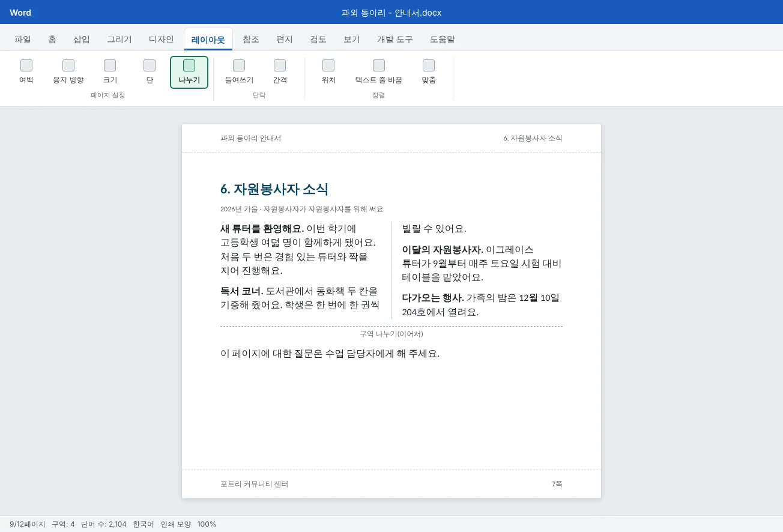Switch to the 검토 tab
This screenshot has height=532, width=783.
[x=318, y=40]
